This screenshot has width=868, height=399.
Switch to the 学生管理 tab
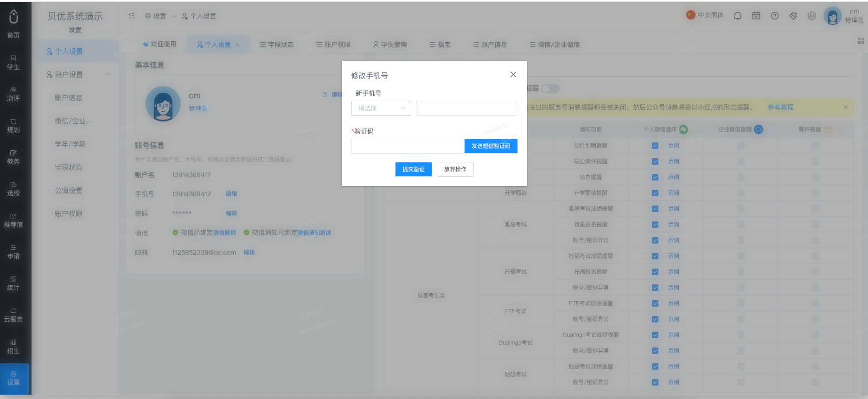pos(390,45)
